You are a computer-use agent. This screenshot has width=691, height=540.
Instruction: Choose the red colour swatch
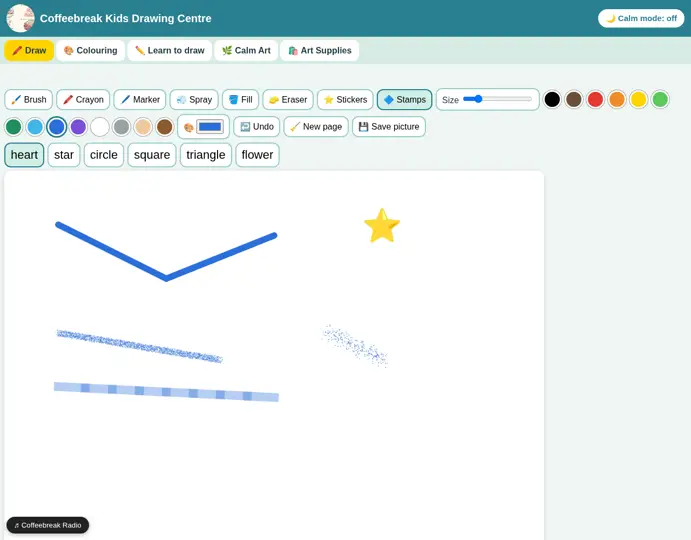(595, 100)
